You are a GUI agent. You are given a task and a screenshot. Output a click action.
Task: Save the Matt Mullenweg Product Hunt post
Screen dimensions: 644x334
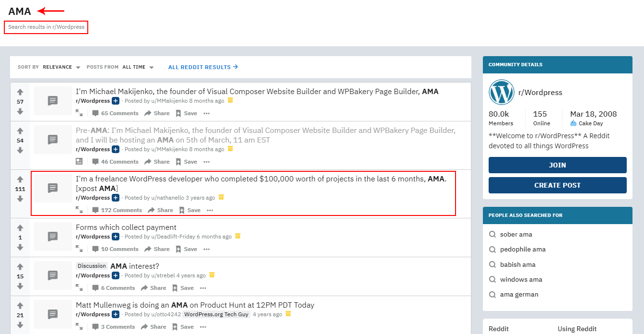pos(183,327)
